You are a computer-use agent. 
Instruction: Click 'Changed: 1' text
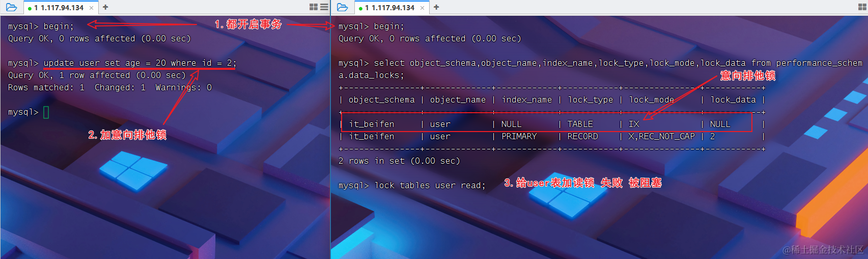[120, 87]
